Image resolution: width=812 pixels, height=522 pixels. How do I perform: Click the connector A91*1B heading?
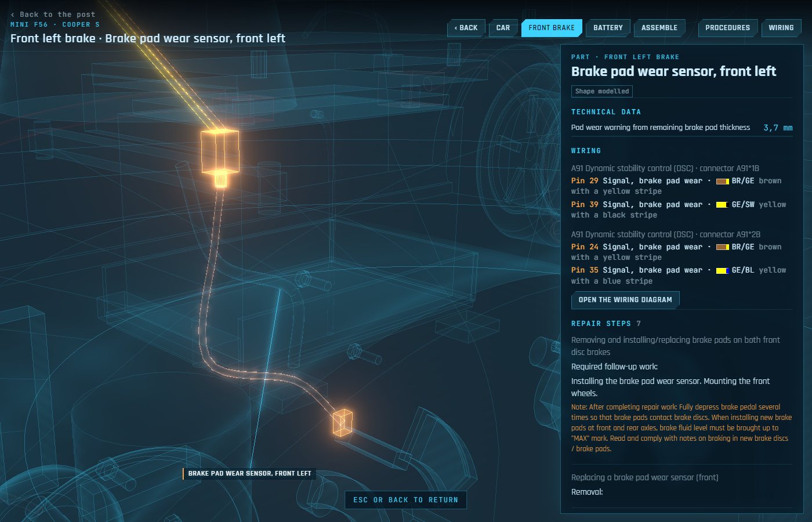pos(665,168)
